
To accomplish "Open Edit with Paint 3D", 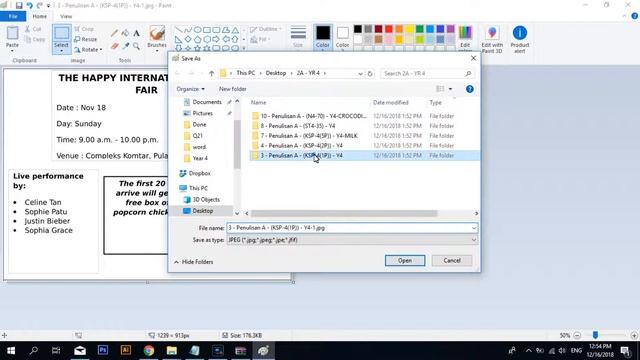I will coord(492,39).
